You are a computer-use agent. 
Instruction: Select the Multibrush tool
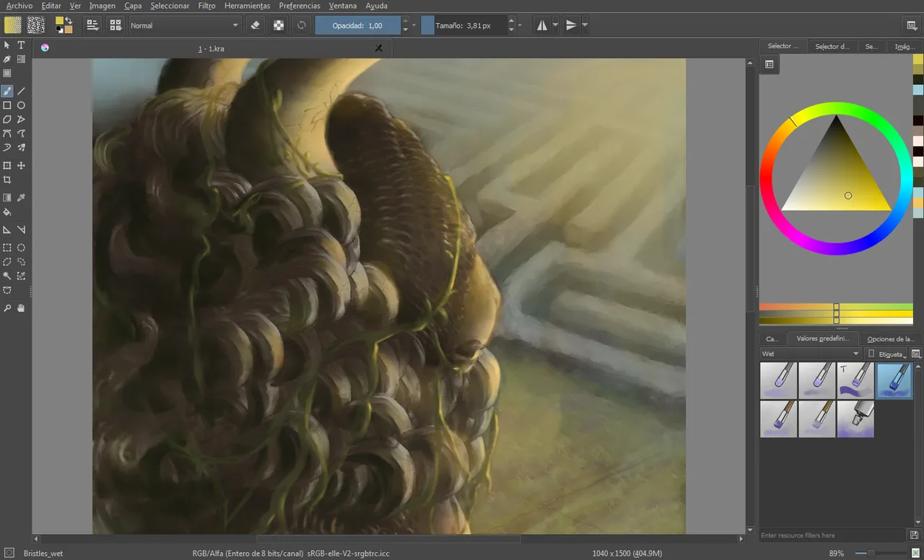pyautogui.click(x=21, y=147)
